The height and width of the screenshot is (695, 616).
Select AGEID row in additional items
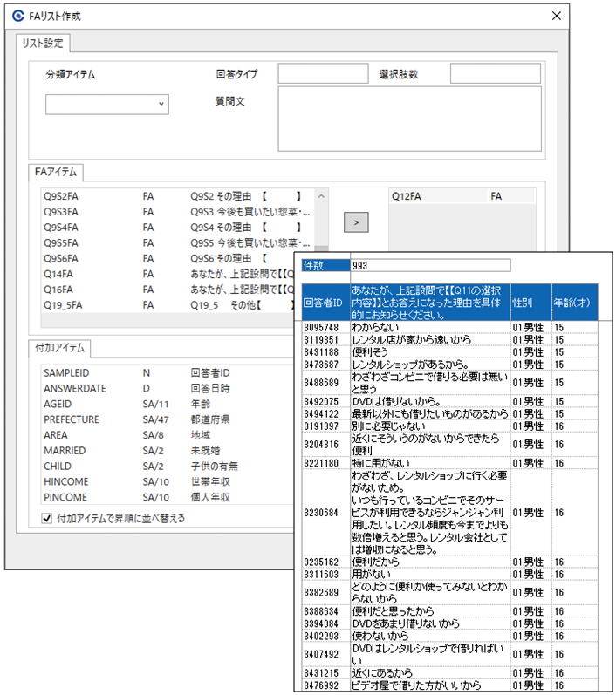[x=168, y=404]
